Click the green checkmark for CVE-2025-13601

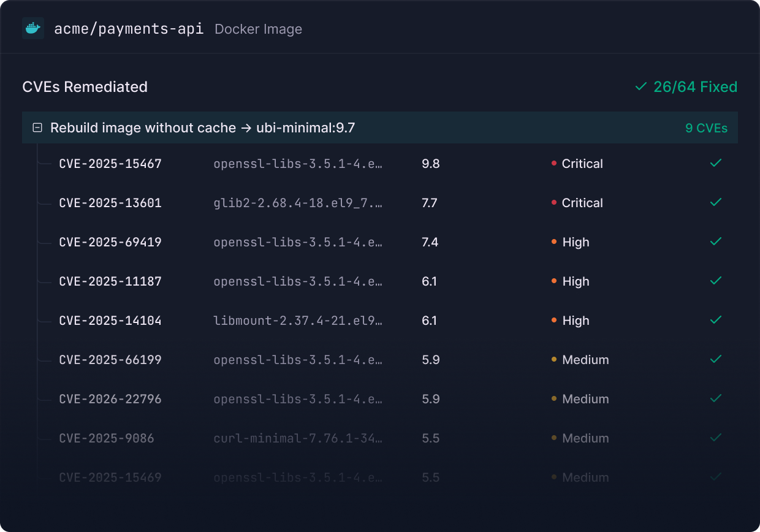click(x=715, y=203)
